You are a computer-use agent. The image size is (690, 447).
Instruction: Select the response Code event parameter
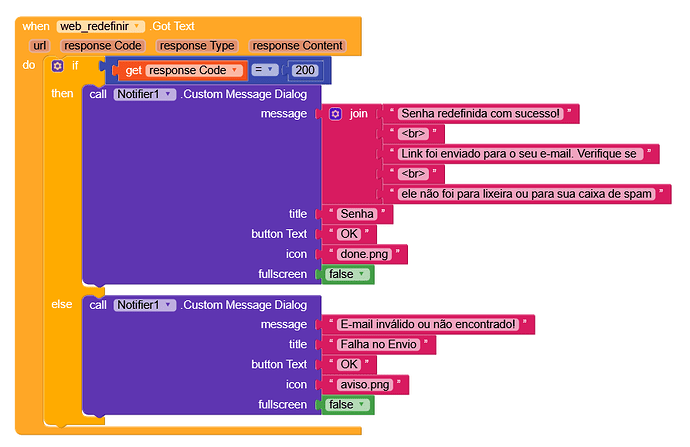click(x=103, y=46)
